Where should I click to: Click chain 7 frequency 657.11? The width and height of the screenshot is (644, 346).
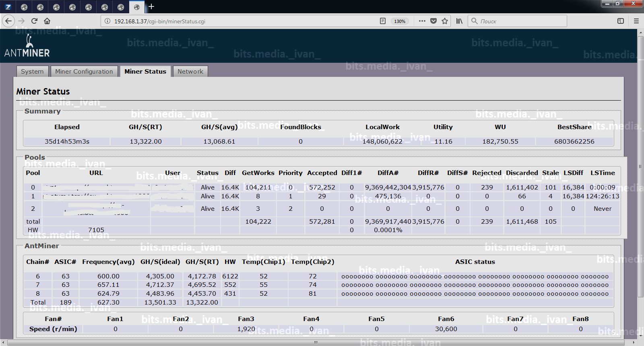pos(109,285)
